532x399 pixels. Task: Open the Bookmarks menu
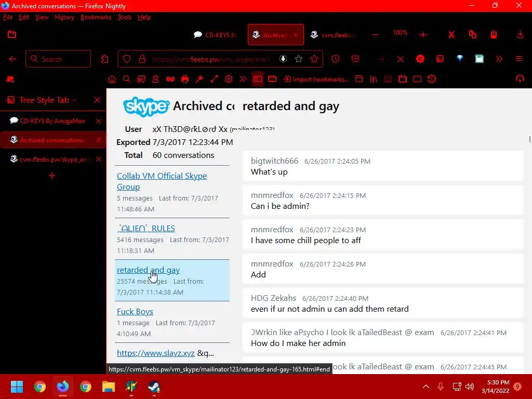[x=96, y=17]
